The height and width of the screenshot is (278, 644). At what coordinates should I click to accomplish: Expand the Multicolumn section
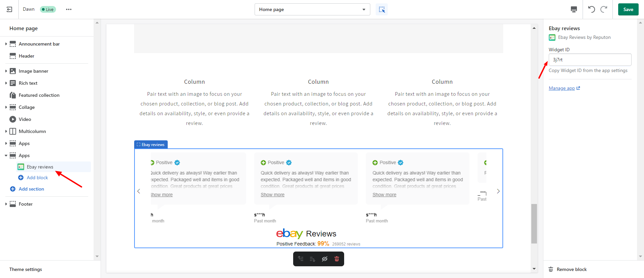point(6,131)
